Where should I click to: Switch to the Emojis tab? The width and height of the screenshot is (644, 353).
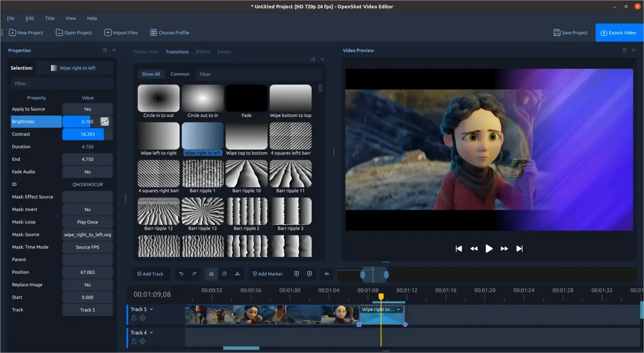point(224,52)
